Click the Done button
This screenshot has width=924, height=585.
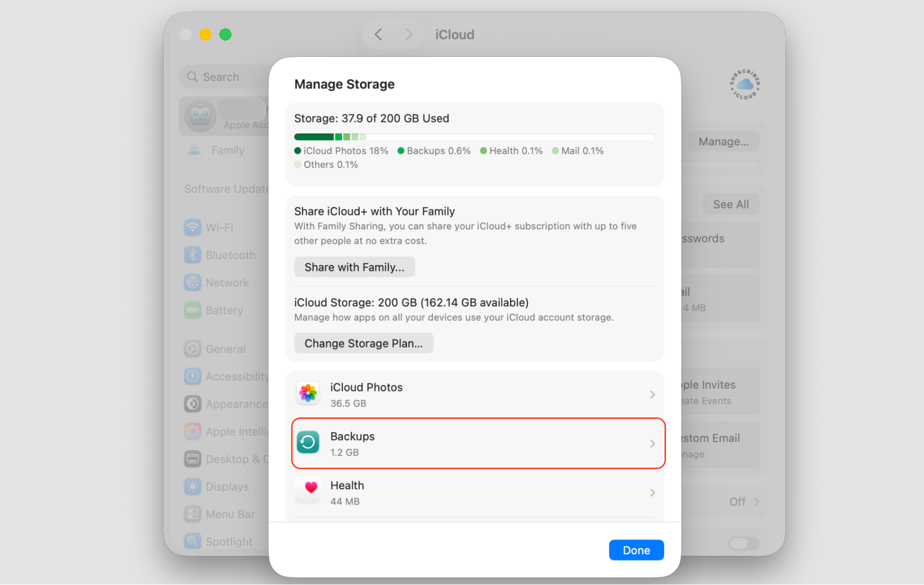[636, 550]
